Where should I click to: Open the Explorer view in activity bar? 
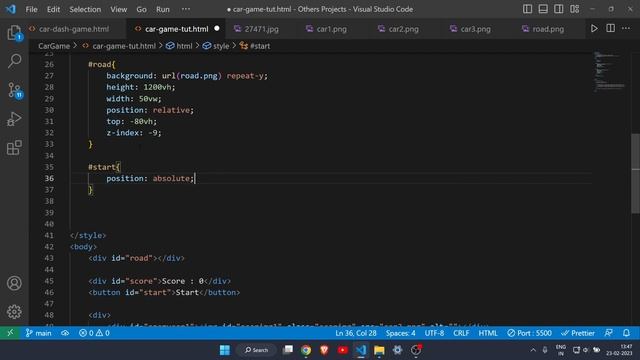(x=14, y=32)
